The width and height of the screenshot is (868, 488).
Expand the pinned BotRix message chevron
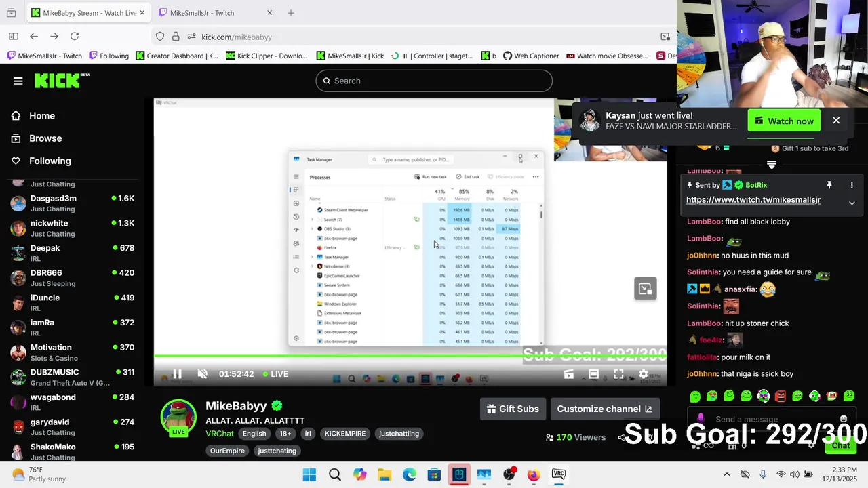[x=852, y=203]
